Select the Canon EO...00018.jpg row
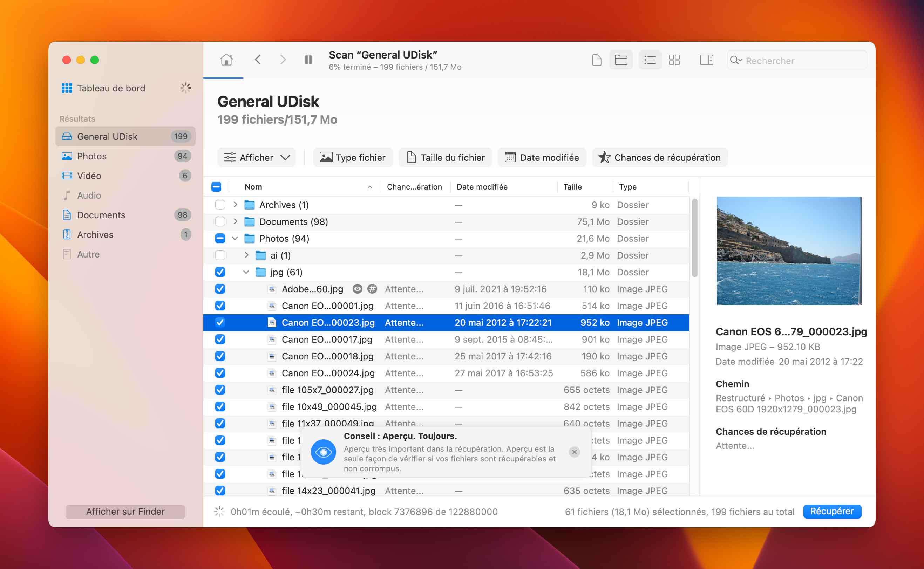The width and height of the screenshot is (924, 569). click(446, 356)
